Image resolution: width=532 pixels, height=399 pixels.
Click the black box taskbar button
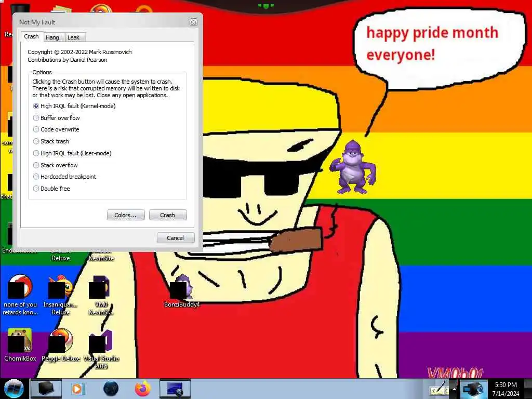46,389
